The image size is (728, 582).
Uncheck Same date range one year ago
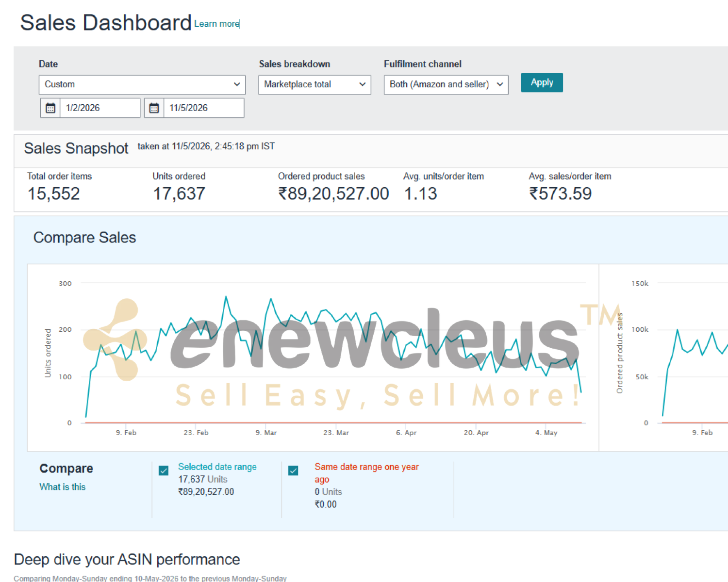[x=293, y=470]
